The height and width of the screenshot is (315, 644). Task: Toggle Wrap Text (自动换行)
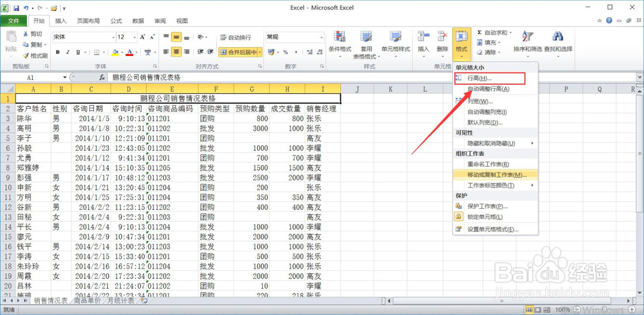(x=236, y=37)
